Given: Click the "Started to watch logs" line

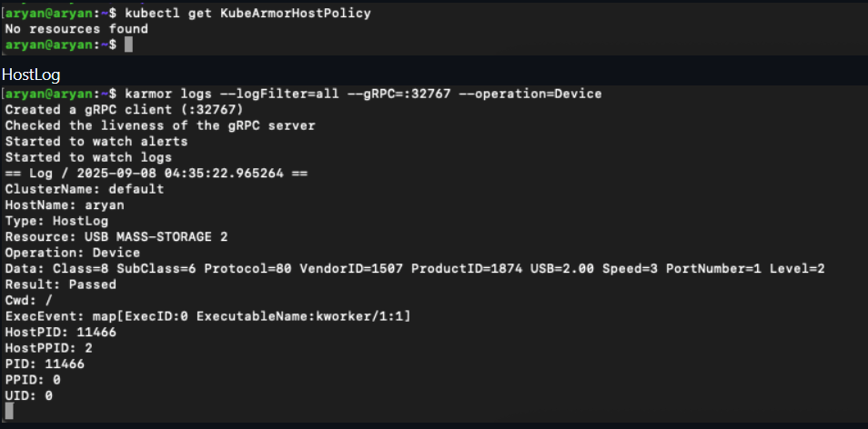Looking at the screenshot, I should (88, 157).
